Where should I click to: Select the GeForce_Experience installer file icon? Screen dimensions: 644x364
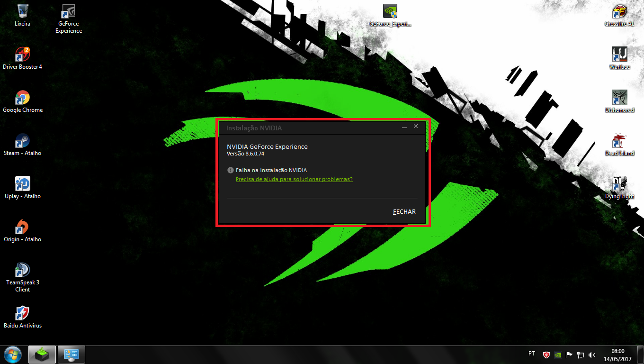pyautogui.click(x=390, y=15)
